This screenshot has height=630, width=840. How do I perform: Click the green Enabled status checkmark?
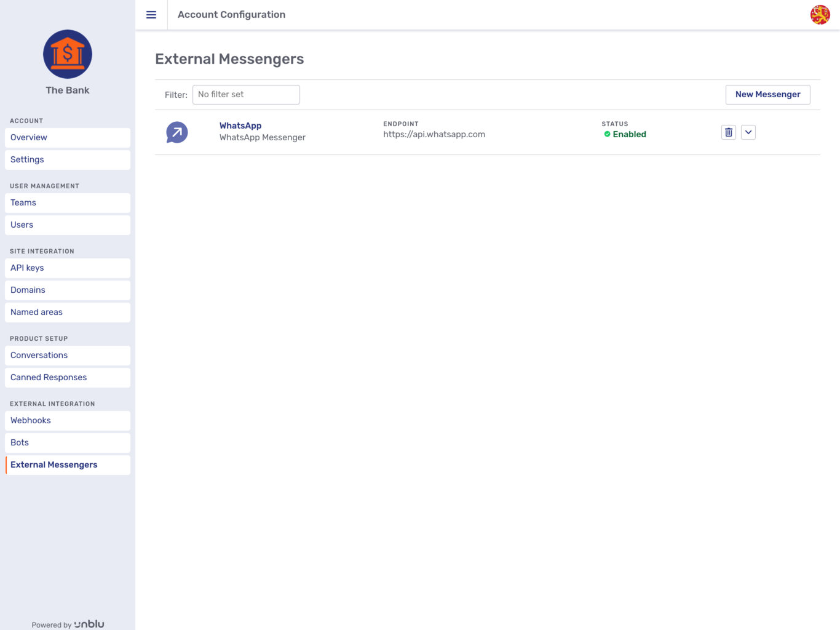[x=608, y=134]
